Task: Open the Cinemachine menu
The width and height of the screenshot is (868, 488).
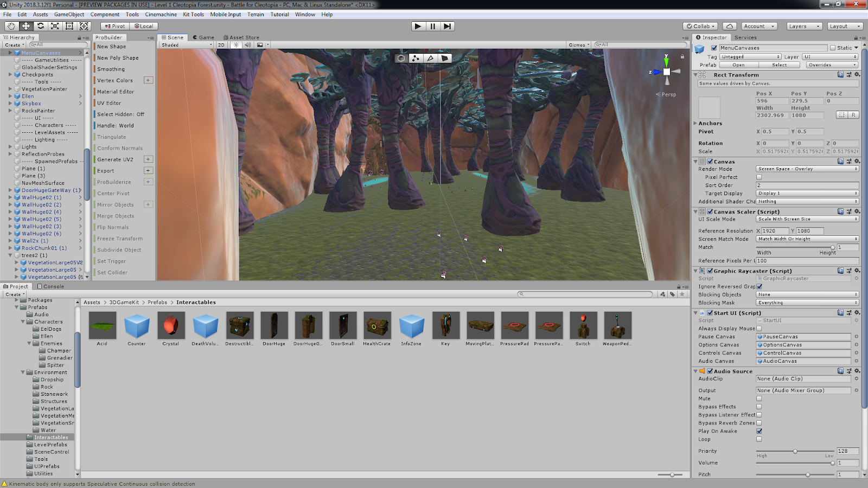Action: [161, 15]
